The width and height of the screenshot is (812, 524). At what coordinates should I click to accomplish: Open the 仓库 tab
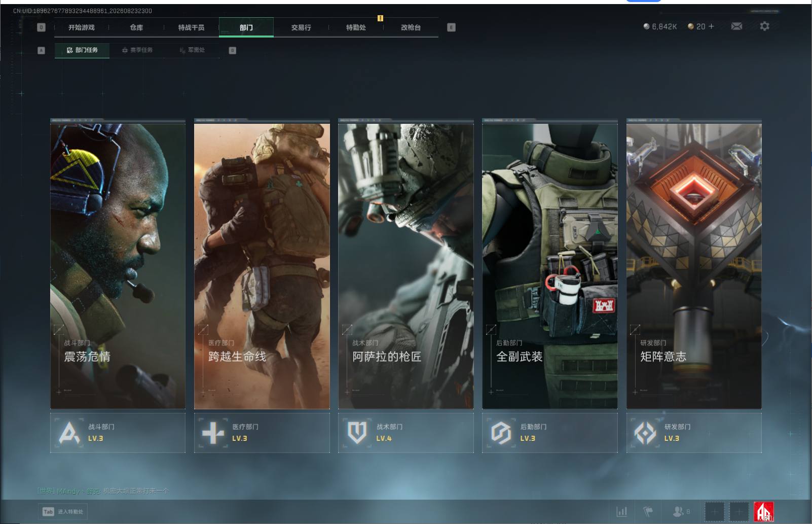pos(136,27)
